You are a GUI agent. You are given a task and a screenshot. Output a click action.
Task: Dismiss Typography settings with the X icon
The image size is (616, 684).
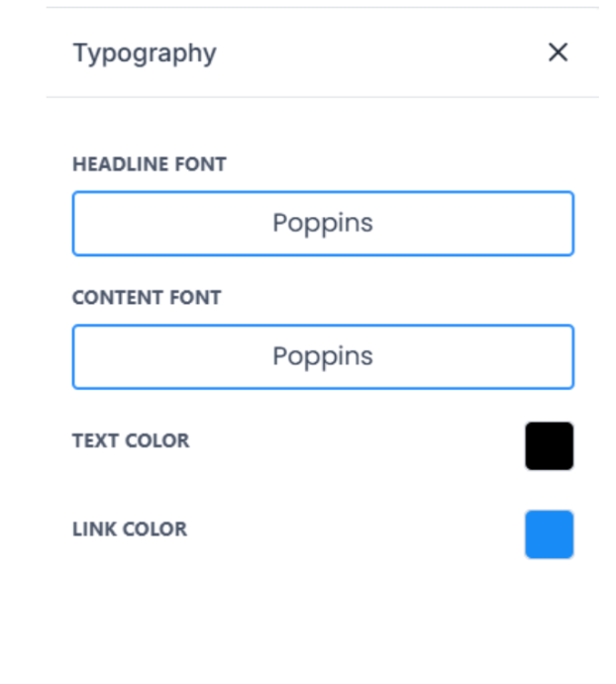[x=558, y=52]
